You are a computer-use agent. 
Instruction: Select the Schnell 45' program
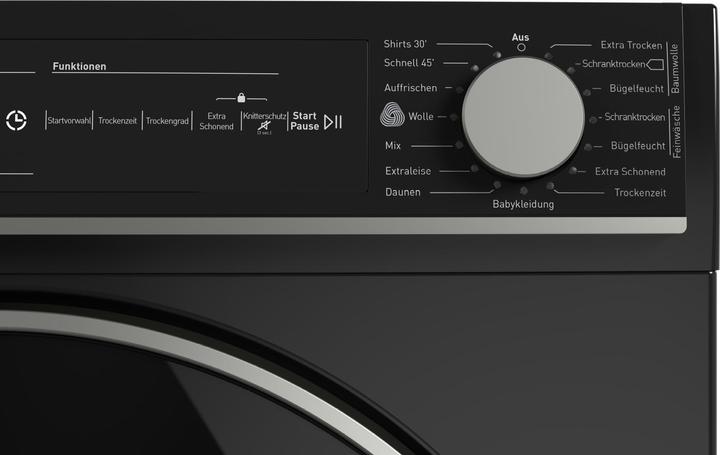click(409, 62)
